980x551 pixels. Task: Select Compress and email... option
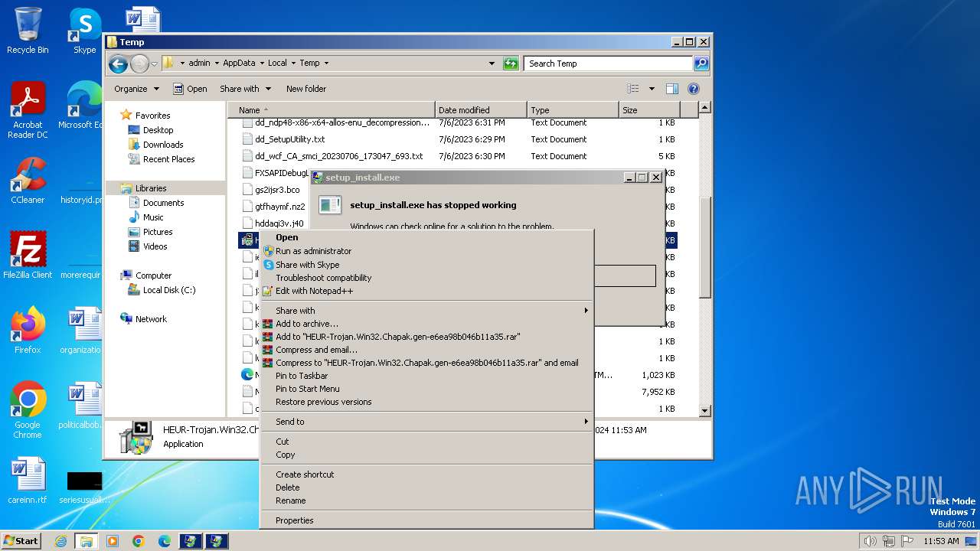426,350
